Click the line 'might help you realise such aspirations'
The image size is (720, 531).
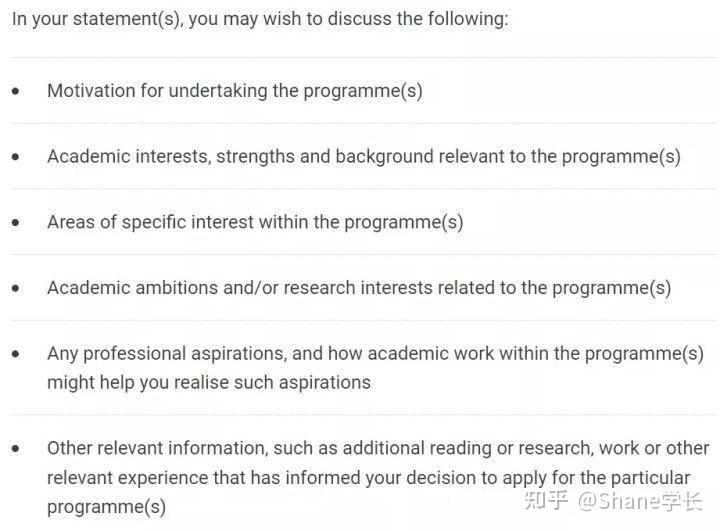(x=209, y=382)
